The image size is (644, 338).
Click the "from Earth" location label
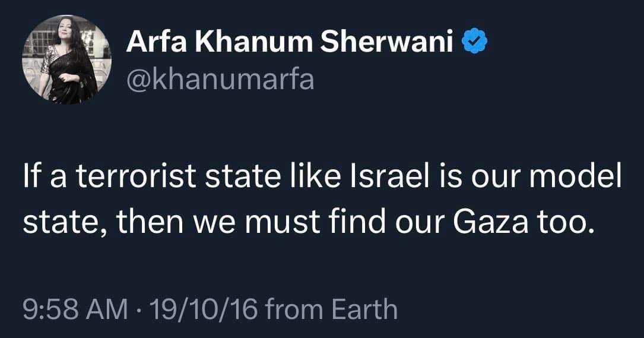(x=331, y=309)
